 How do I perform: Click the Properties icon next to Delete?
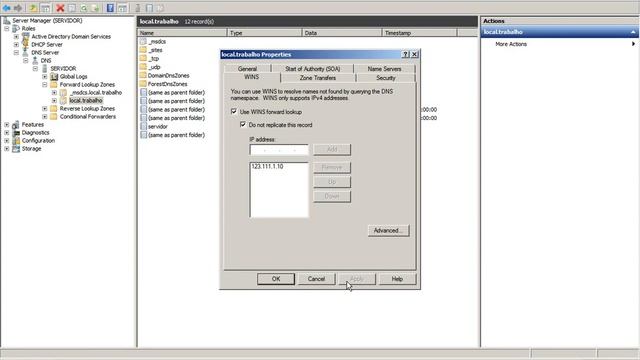pos(72,8)
